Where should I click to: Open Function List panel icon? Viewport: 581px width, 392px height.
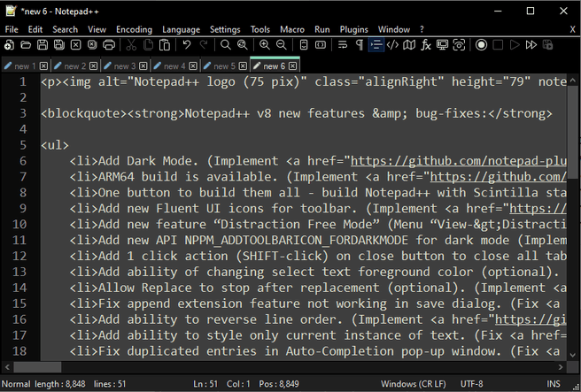click(x=426, y=45)
